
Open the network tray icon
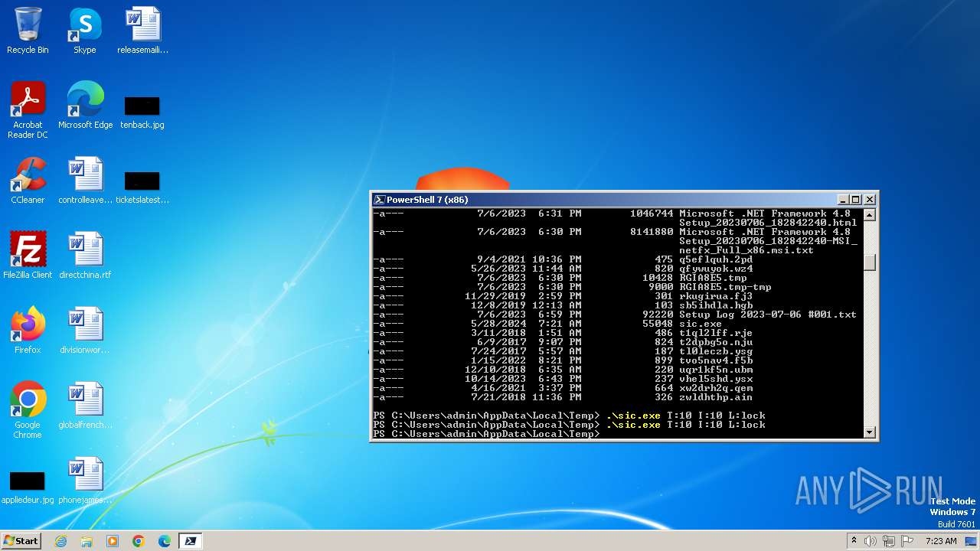[889, 541]
